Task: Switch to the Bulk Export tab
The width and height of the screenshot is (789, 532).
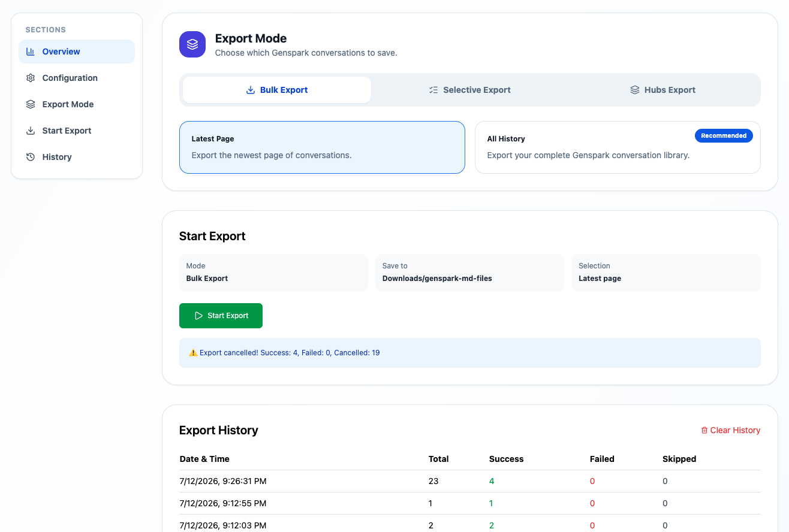Action: coord(277,90)
